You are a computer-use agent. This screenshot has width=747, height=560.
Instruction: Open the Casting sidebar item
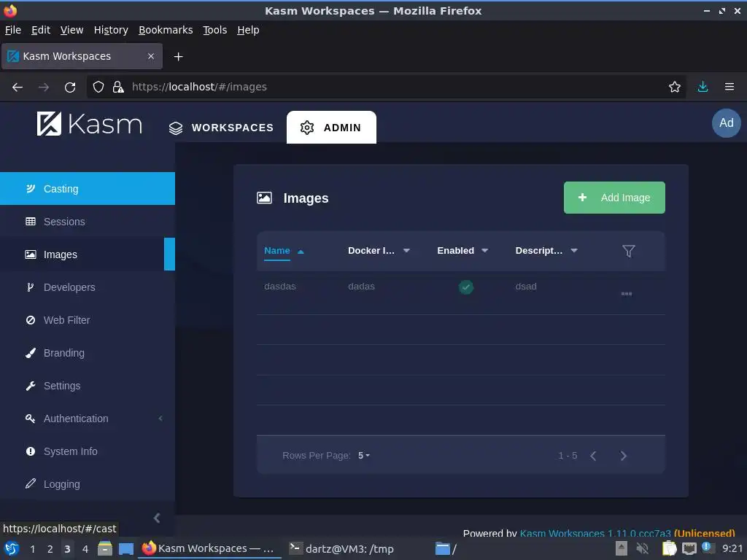click(88, 189)
